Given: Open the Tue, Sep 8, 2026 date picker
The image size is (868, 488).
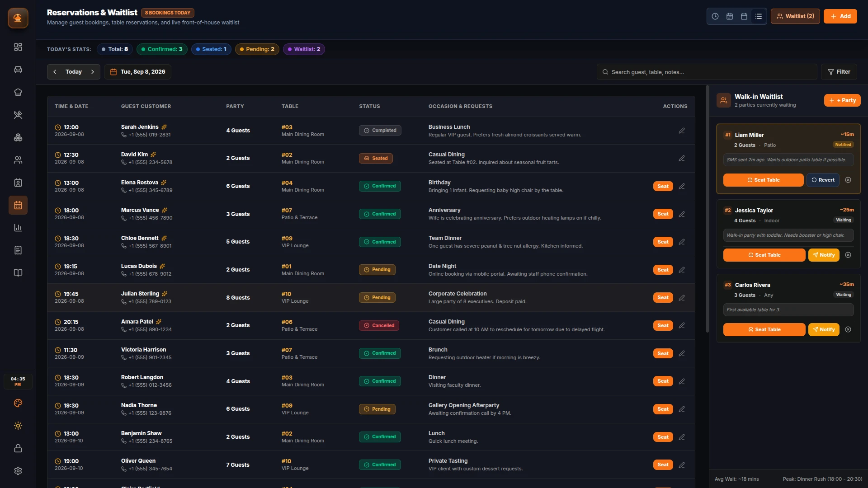Looking at the screenshot, I should point(137,72).
